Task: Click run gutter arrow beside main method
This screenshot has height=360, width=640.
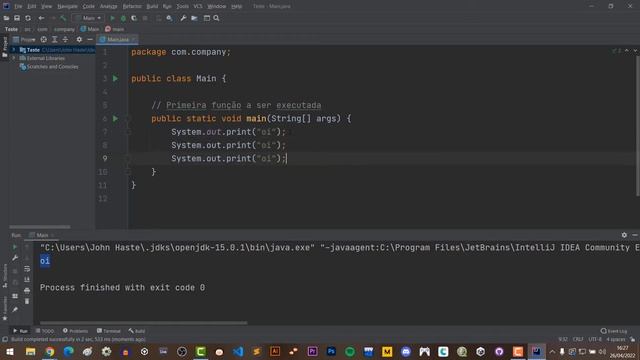Action: tap(116, 118)
